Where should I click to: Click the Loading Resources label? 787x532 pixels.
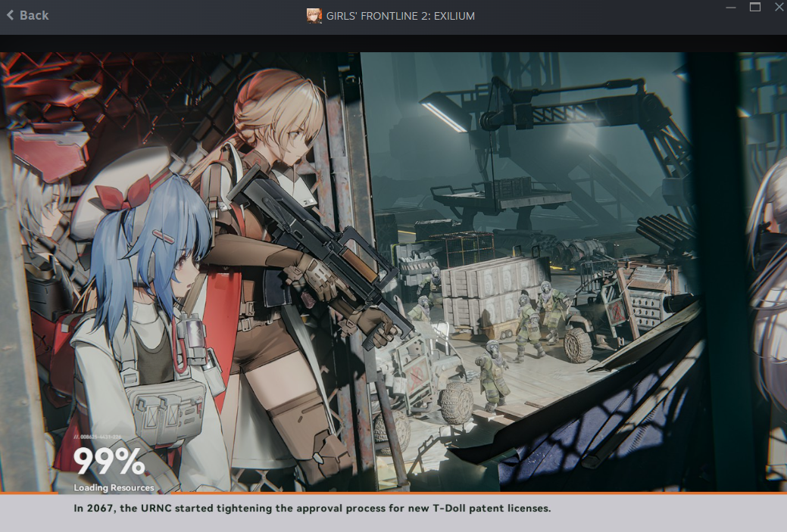[x=114, y=487]
